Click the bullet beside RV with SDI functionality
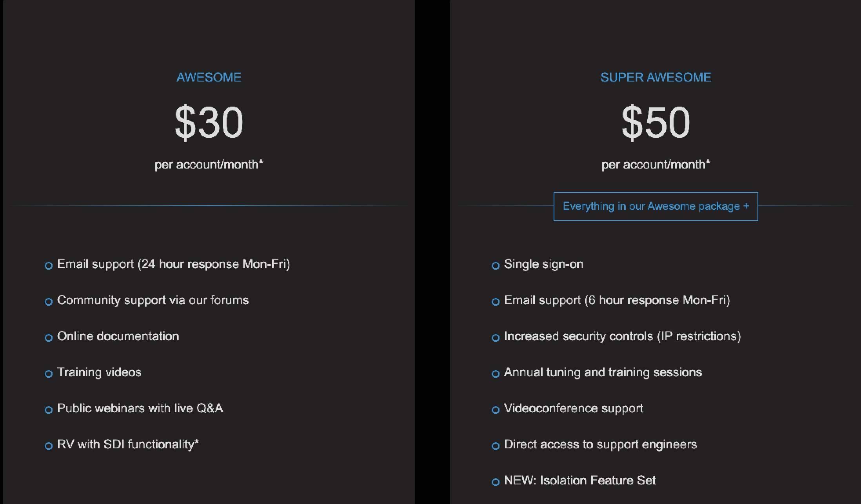 click(49, 446)
